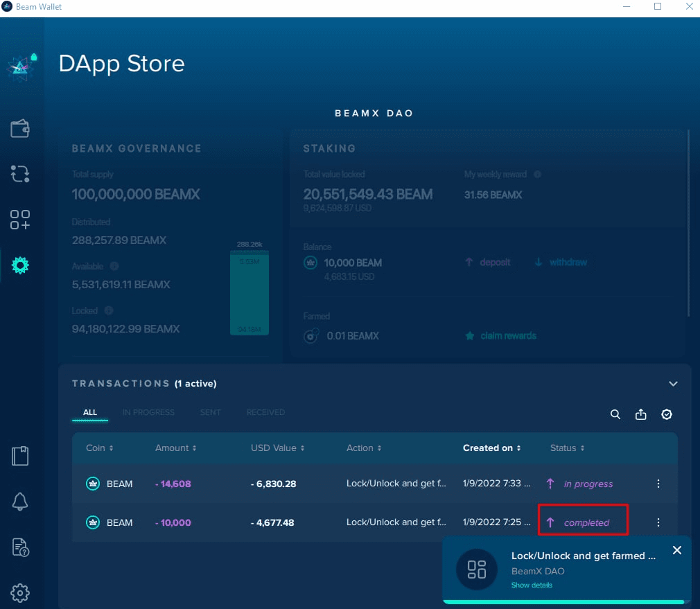Image resolution: width=700 pixels, height=609 pixels.
Task: Open the Wallet icon in sidebar
Action: [20, 129]
